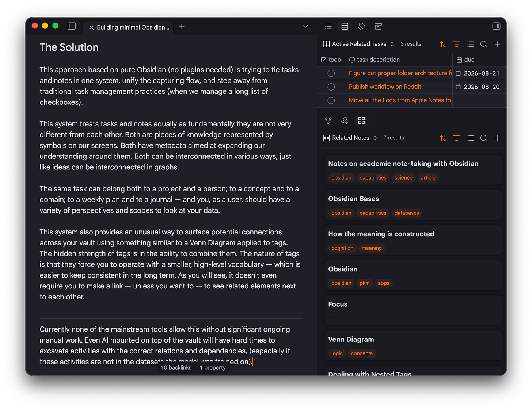The width and height of the screenshot is (532, 409).
Task: Mark Publish workflow on Reddit as done
Action: 331,87
